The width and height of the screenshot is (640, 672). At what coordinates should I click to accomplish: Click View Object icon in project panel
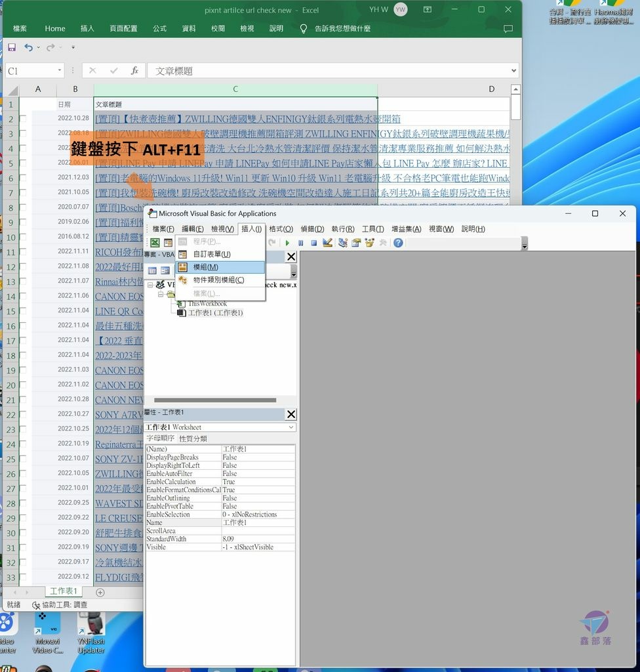(x=165, y=270)
